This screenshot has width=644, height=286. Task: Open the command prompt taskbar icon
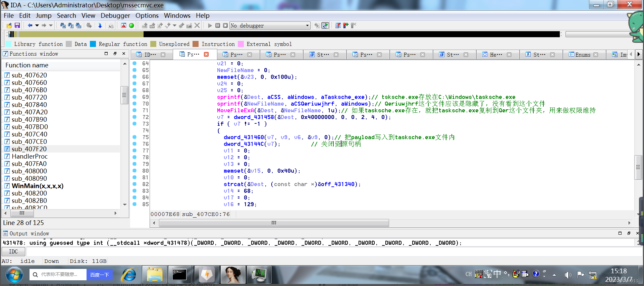click(x=180, y=275)
